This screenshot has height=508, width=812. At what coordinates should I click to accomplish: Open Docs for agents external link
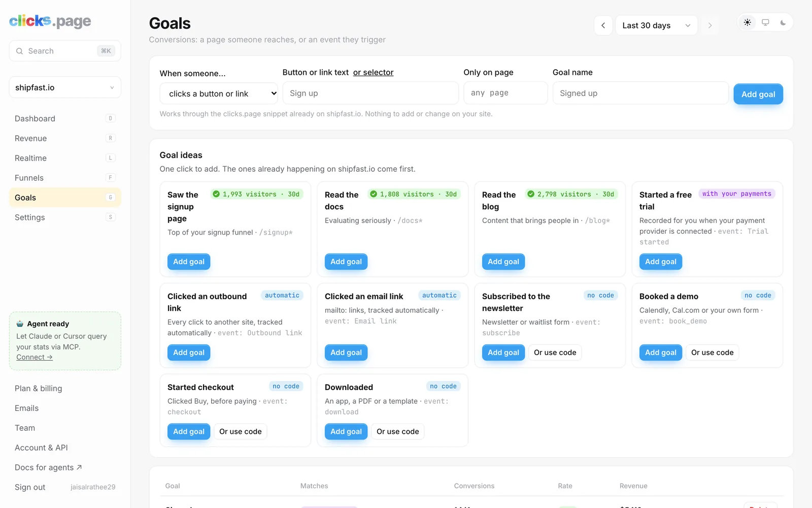coord(48,467)
